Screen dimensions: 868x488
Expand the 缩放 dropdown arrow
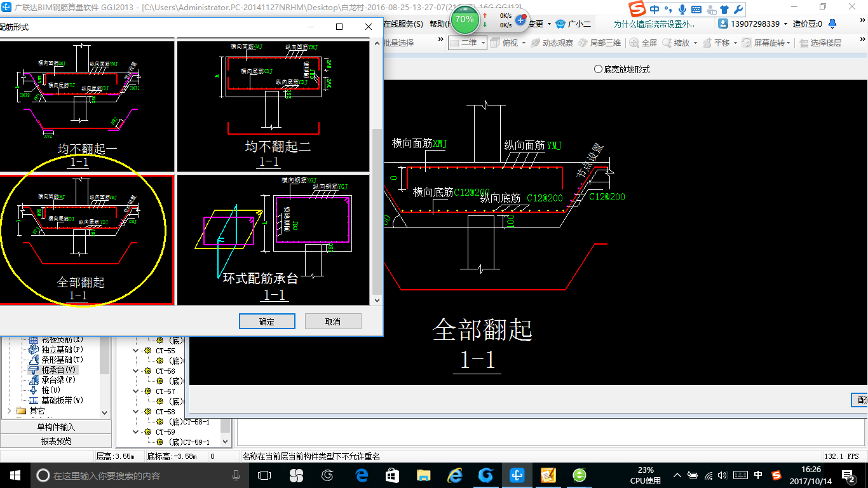tap(695, 43)
